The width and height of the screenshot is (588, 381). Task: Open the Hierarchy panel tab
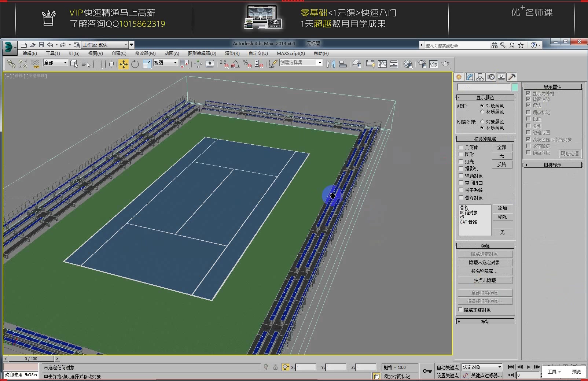480,77
